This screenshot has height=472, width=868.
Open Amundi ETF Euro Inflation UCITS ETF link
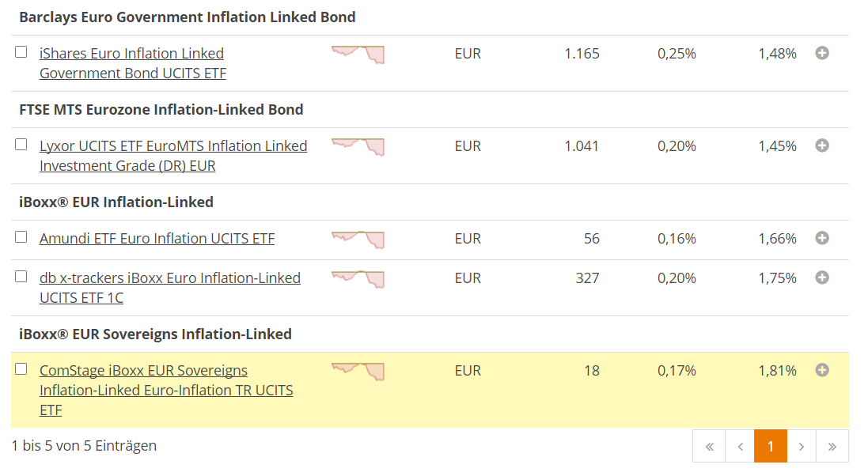click(x=157, y=239)
